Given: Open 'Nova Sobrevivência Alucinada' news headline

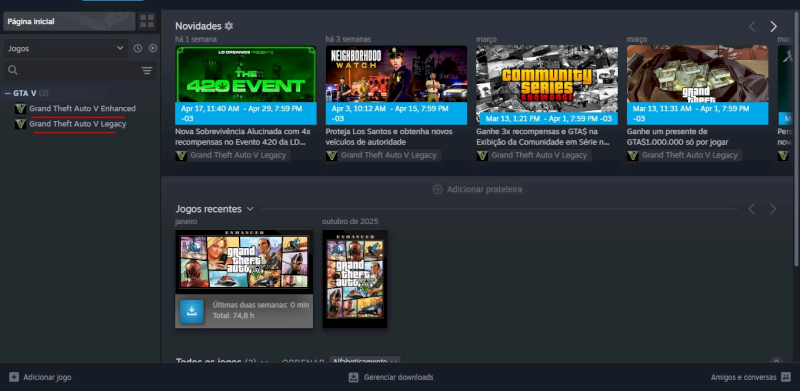Looking at the screenshot, I should click(x=243, y=136).
